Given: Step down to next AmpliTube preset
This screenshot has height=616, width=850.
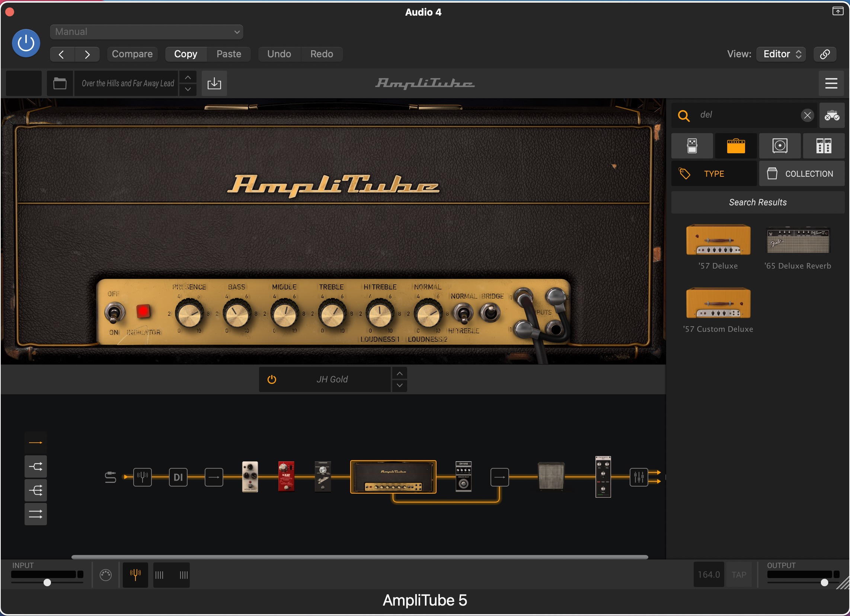Looking at the screenshot, I should click(188, 89).
